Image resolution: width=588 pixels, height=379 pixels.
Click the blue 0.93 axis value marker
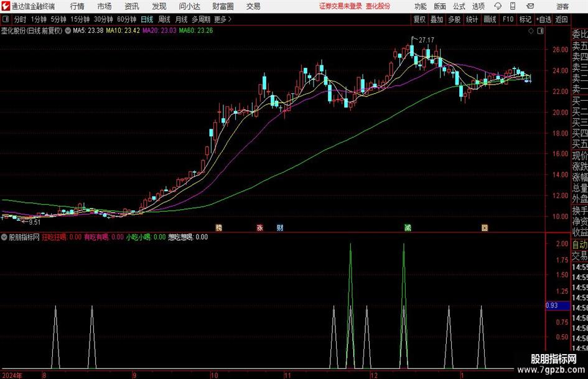(x=558, y=306)
